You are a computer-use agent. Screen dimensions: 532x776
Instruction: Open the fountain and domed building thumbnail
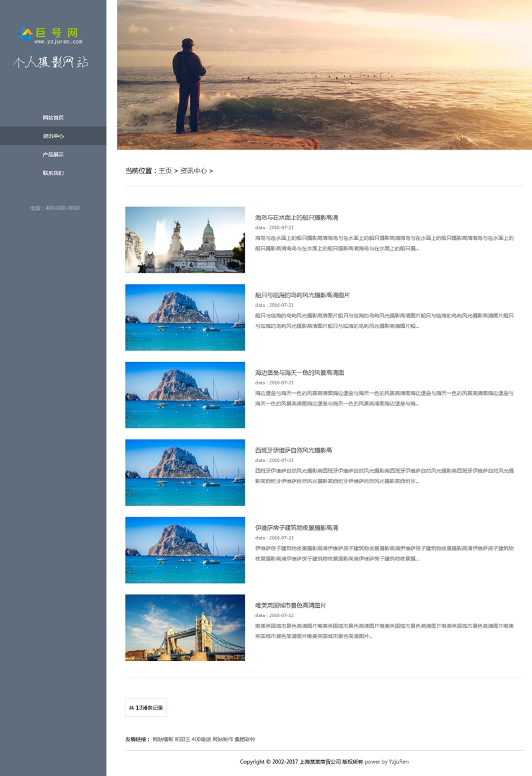pyautogui.click(x=185, y=239)
